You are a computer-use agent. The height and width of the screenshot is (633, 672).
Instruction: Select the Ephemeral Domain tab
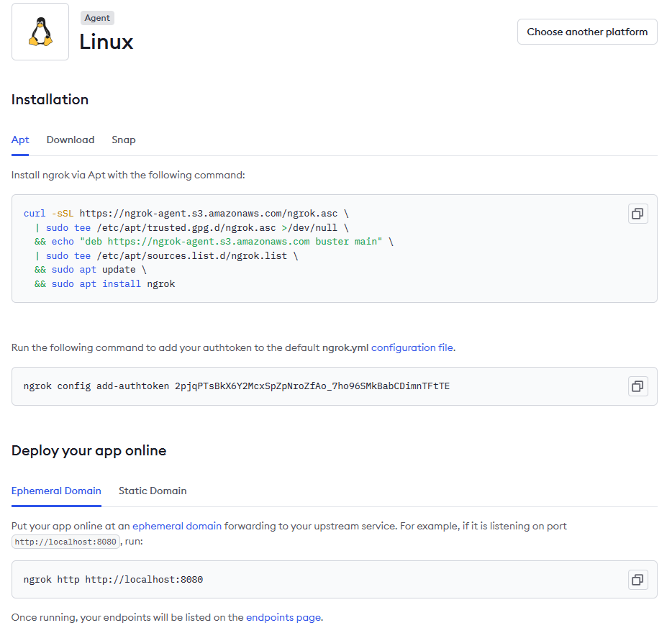tap(56, 491)
